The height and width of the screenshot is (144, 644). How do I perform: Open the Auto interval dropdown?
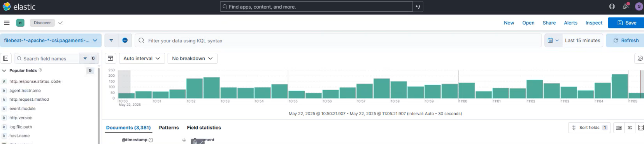[142, 58]
